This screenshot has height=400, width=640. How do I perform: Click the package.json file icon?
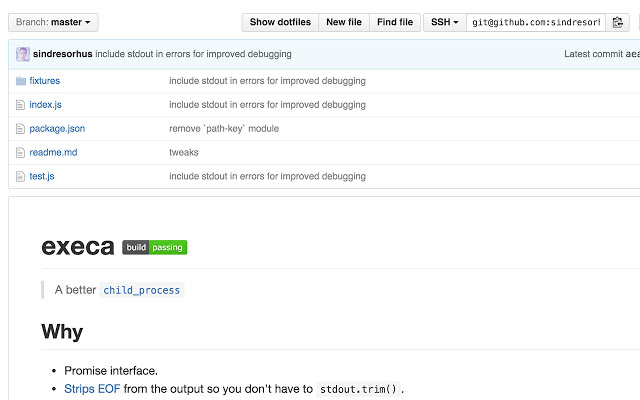tap(20, 129)
